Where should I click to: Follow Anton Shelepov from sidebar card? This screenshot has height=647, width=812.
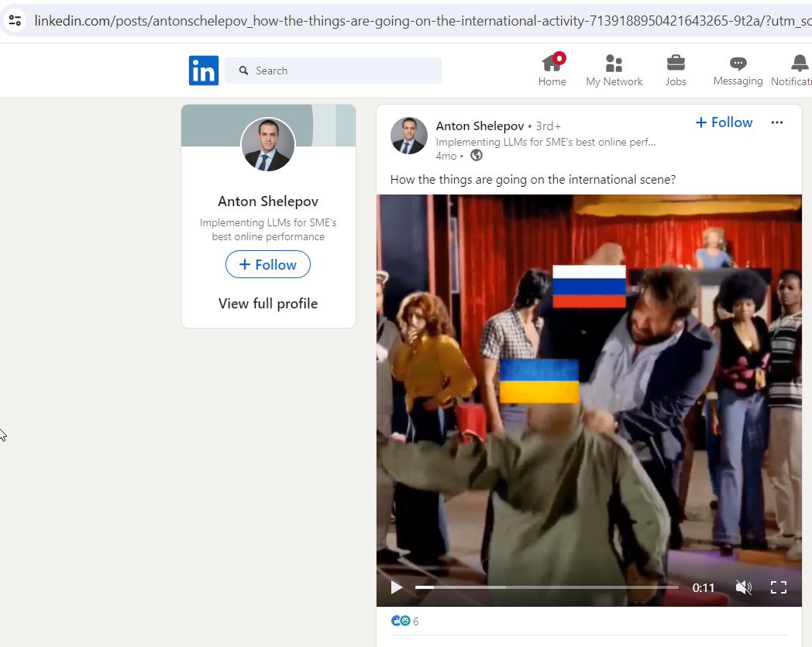point(268,265)
